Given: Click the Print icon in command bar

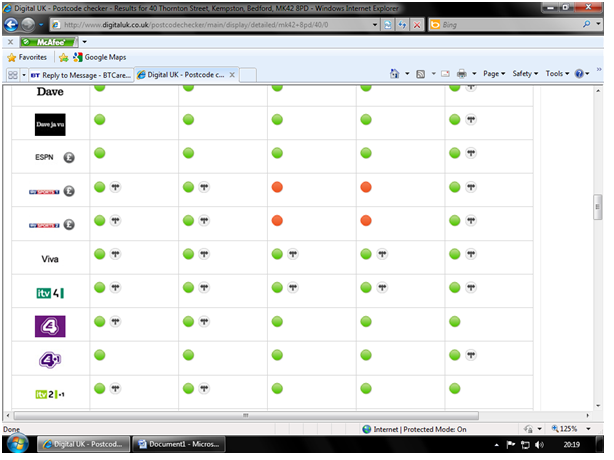Looking at the screenshot, I should point(462,74).
